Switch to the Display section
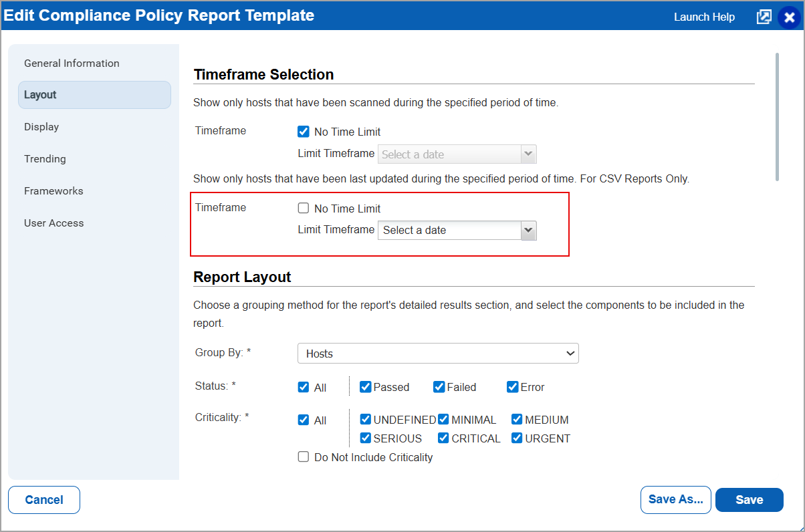The width and height of the screenshot is (805, 532). pyautogui.click(x=43, y=126)
